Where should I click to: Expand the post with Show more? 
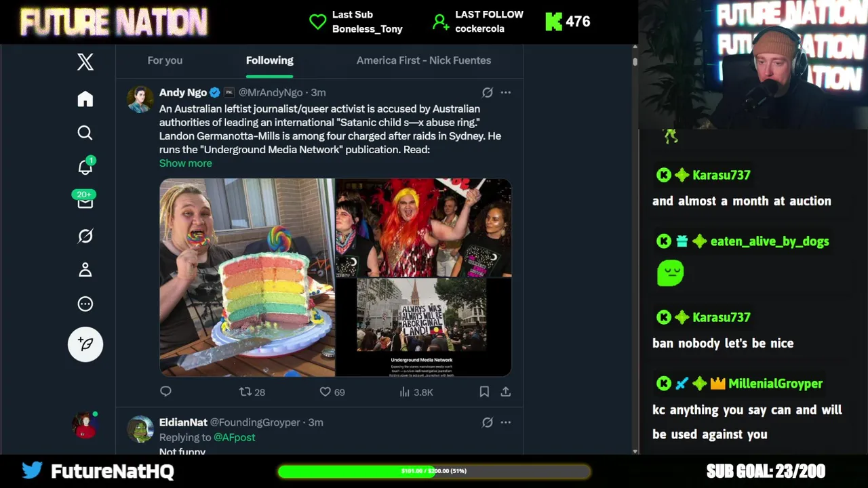(x=185, y=163)
